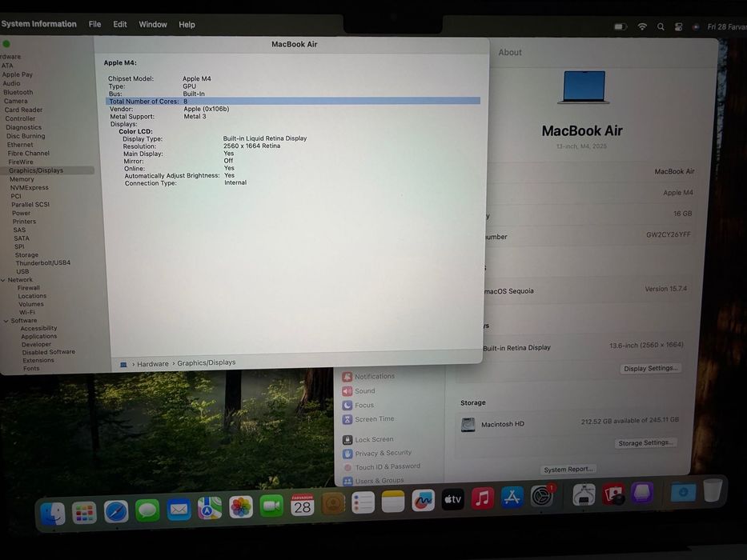
Task: Open Maps app in the Dock
Action: 210,509
